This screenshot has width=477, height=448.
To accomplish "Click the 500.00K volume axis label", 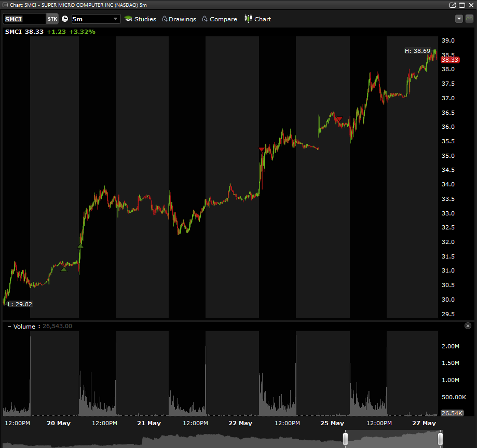I will tap(454, 397).
